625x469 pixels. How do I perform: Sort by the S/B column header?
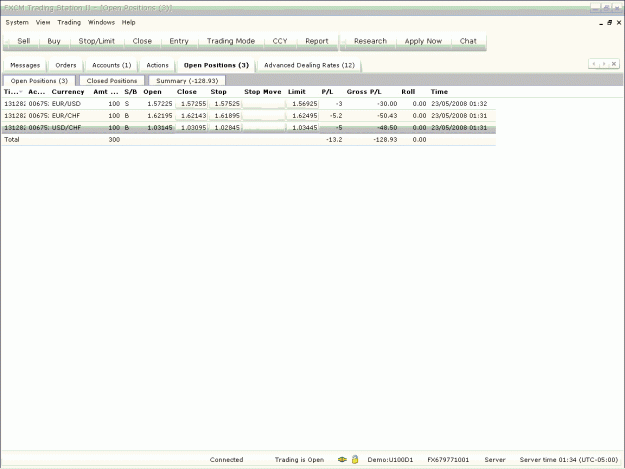pyautogui.click(x=130, y=92)
